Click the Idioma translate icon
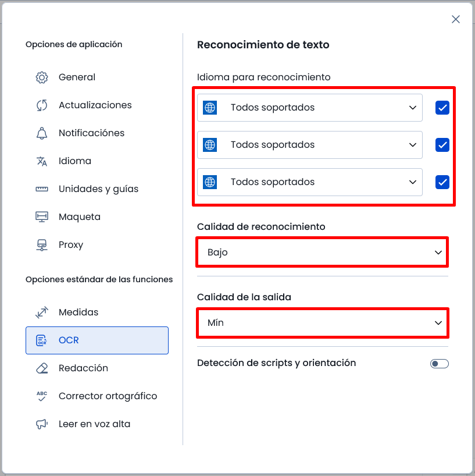475x476 pixels. tap(42, 161)
